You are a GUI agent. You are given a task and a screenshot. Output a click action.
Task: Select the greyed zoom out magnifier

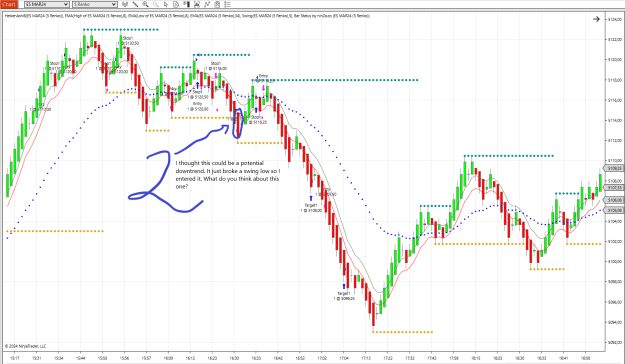click(156, 4)
